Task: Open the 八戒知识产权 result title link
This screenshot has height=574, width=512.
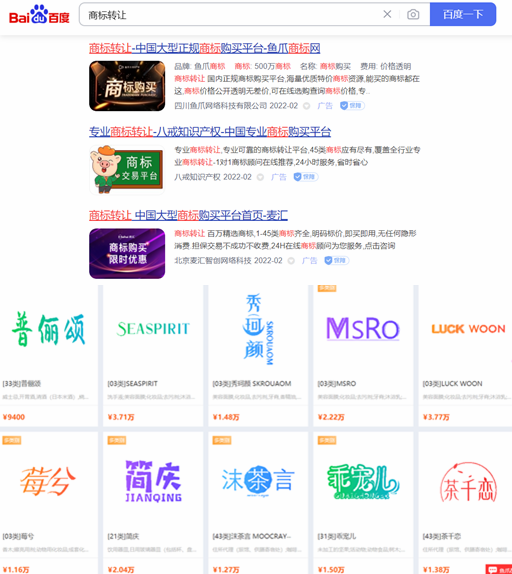Action: point(210,132)
